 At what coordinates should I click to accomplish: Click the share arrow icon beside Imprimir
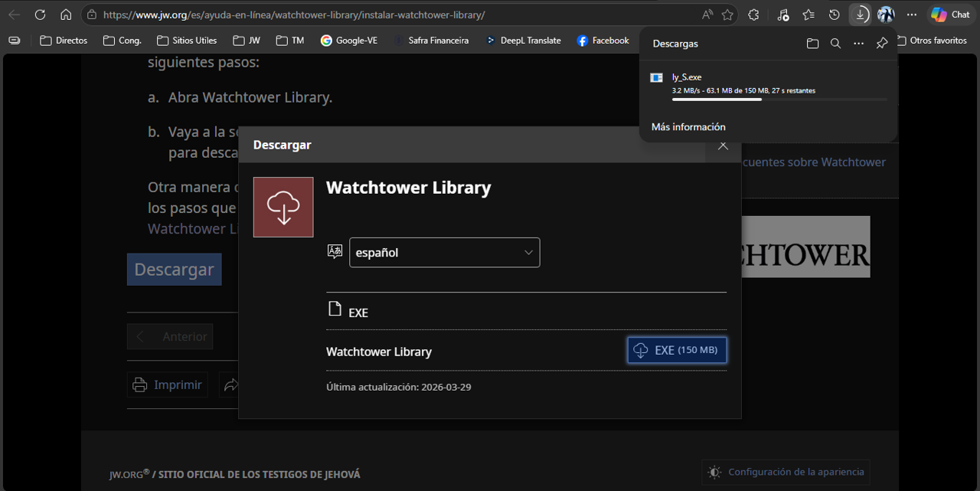[230, 385]
